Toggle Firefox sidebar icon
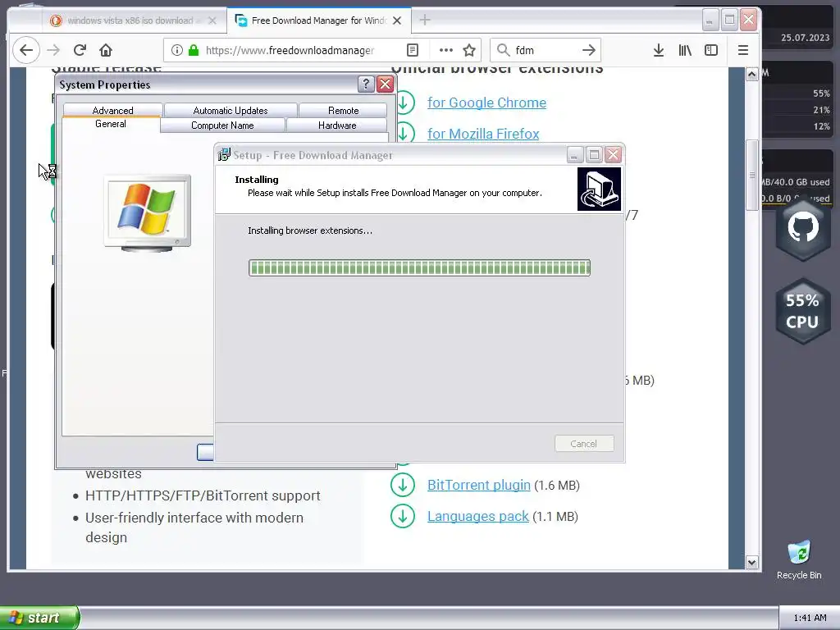 click(711, 50)
